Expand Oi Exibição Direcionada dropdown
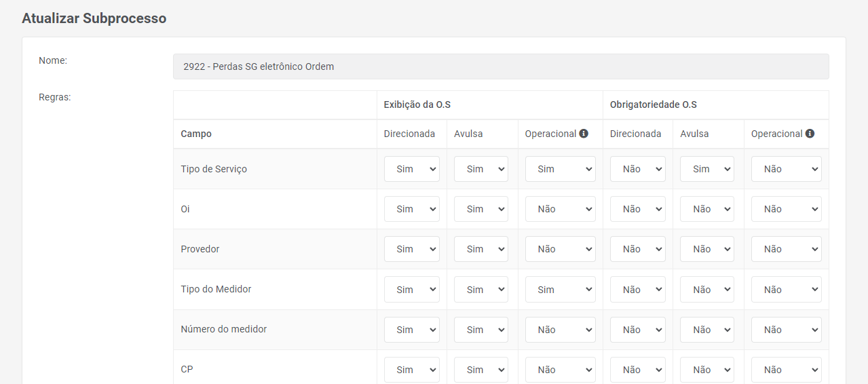The height and width of the screenshot is (384, 868). click(x=411, y=209)
